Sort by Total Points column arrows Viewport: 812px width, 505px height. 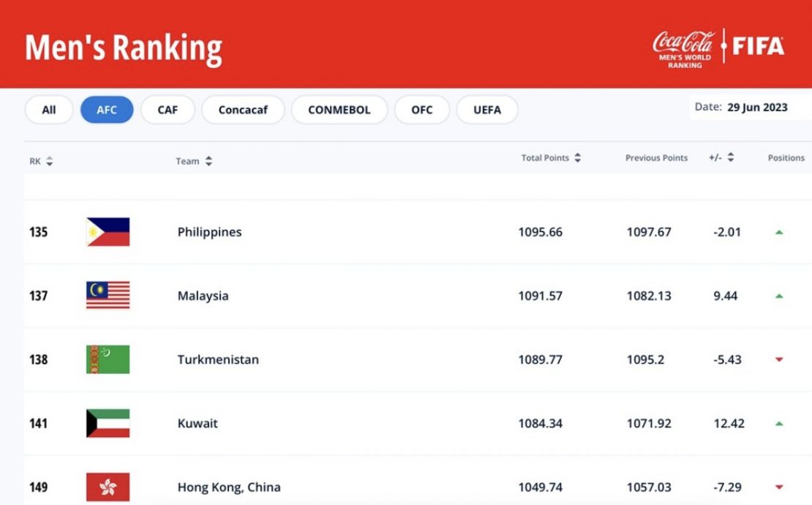point(578,157)
